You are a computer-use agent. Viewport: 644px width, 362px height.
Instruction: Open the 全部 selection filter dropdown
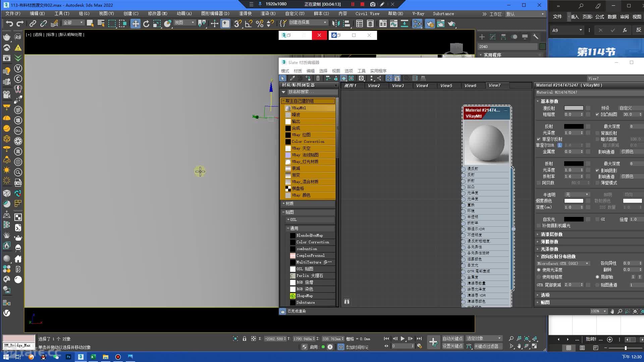pyautogui.click(x=73, y=22)
